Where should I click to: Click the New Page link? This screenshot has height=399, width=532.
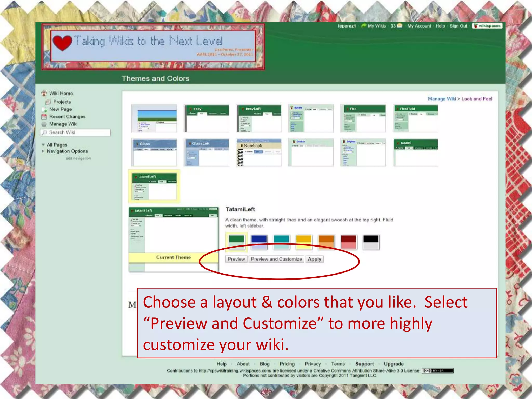61,109
